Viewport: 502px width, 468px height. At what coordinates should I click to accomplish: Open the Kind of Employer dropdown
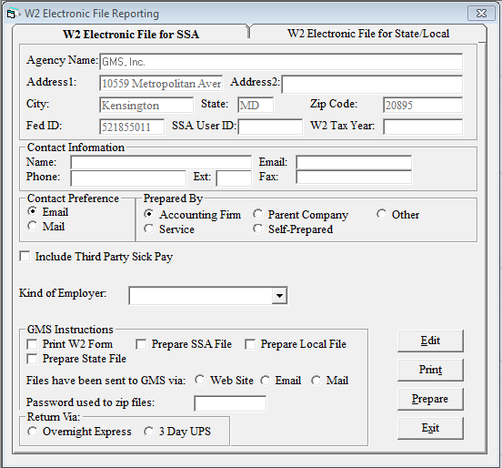279,295
